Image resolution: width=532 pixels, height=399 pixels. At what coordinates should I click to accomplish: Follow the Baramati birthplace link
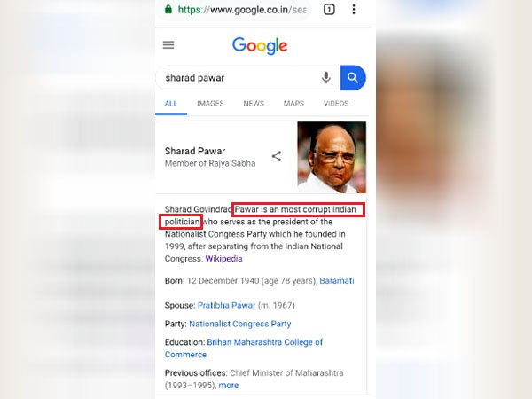(x=337, y=280)
